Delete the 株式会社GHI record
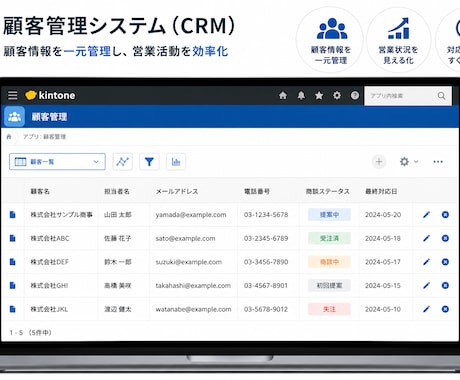 [445, 286]
